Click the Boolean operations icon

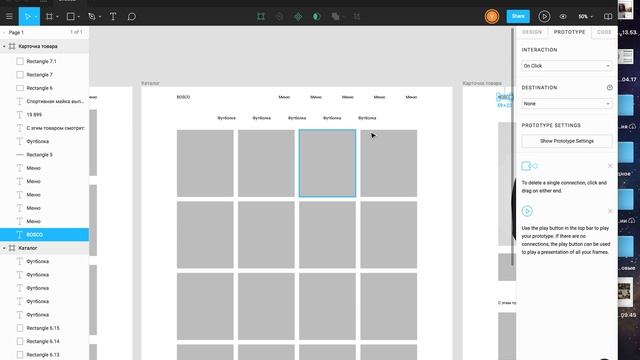336,17
